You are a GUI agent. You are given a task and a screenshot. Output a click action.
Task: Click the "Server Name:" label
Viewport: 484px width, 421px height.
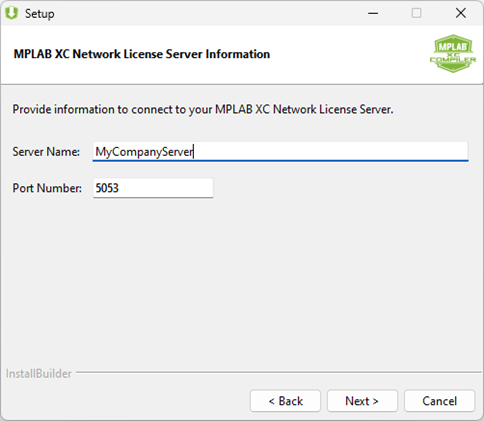coord(46,152)
